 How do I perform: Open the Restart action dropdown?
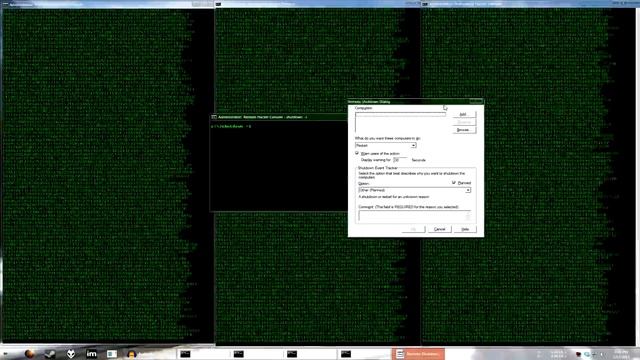click(386, 145)
